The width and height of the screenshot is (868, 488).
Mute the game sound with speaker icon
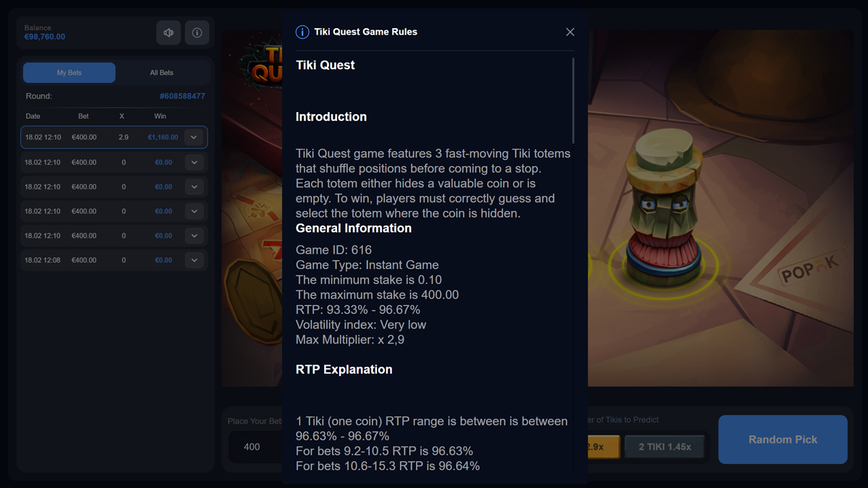point(169,33)
